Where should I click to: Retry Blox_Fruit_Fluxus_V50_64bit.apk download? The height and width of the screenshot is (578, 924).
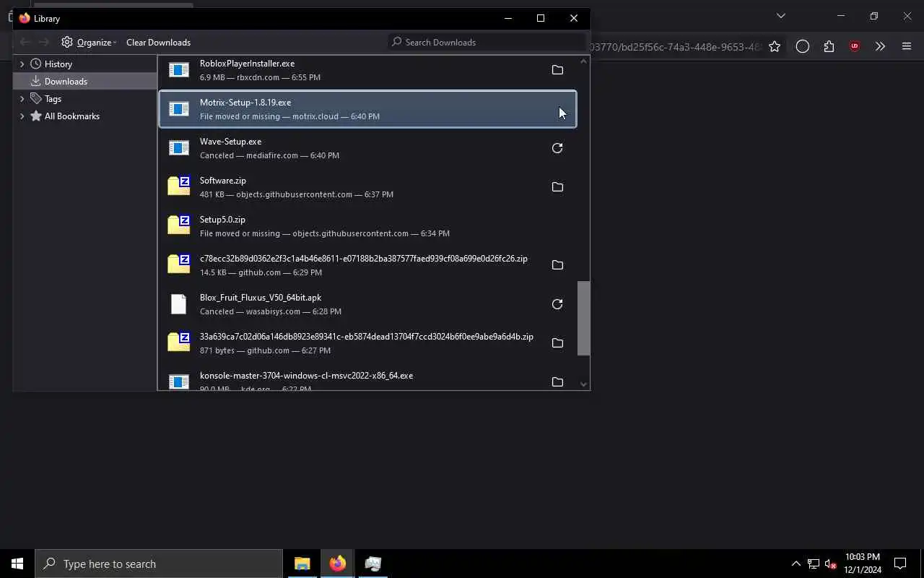click(557, 304)
